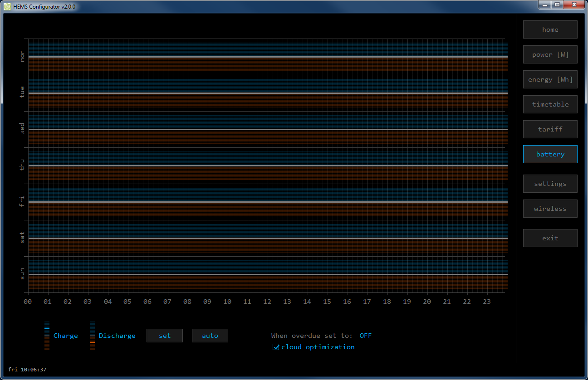Select the Charge mode label

[66, 336]
